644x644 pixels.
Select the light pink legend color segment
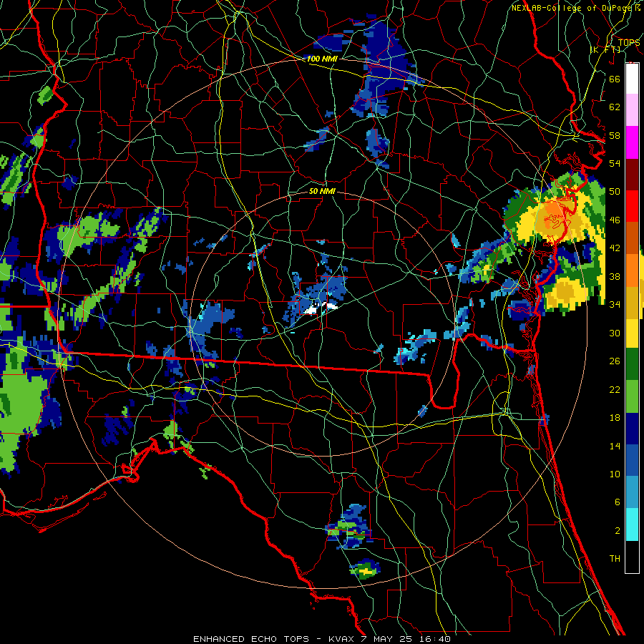(632, 110)
